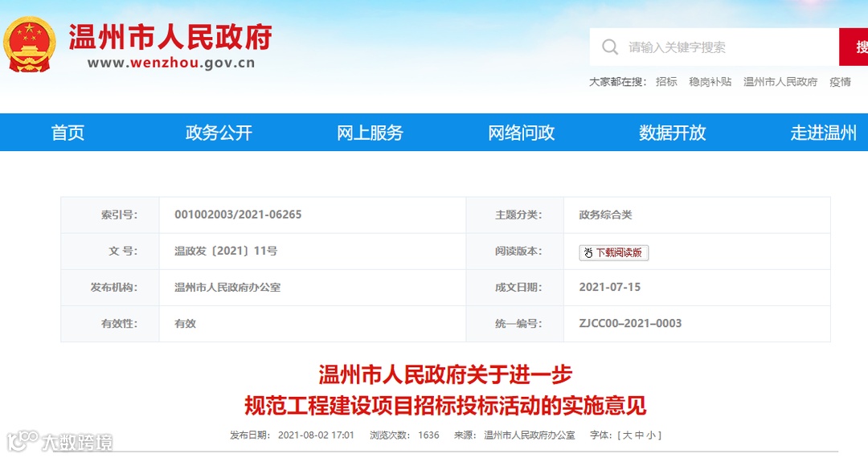Click the 大家都在搜 label
The width and height of the screenshot is (868, 458).
(x=616, y=82)
